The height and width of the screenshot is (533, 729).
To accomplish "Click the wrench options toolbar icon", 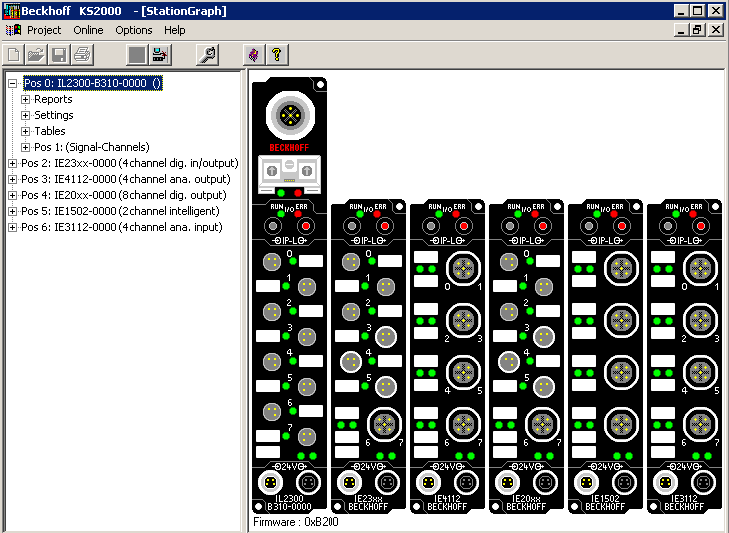I will [x=207, y=55].
